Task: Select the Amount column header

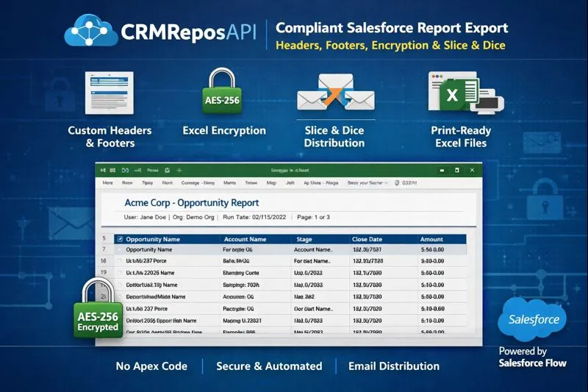Action: point(431,239)
